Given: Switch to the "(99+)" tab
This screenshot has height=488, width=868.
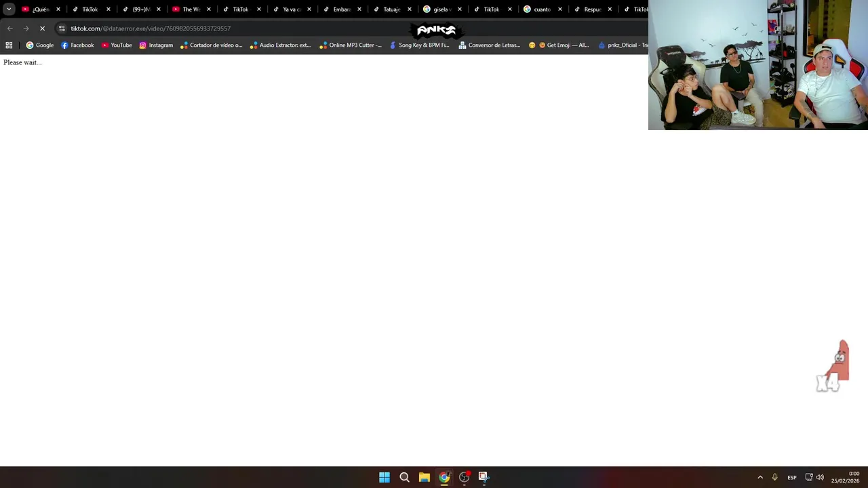Looking at the screenshot, I should 142,9.
